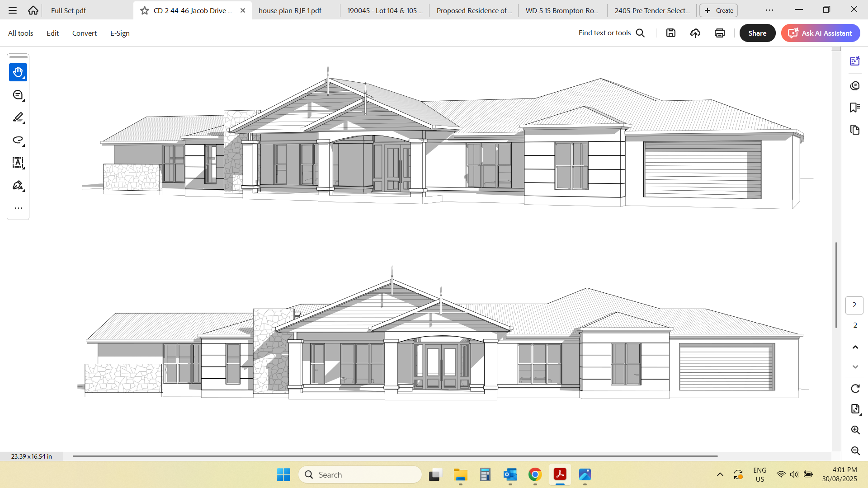Go to previous page with up chevron
This screenshot has width=868, height=488.
(855, 347)
